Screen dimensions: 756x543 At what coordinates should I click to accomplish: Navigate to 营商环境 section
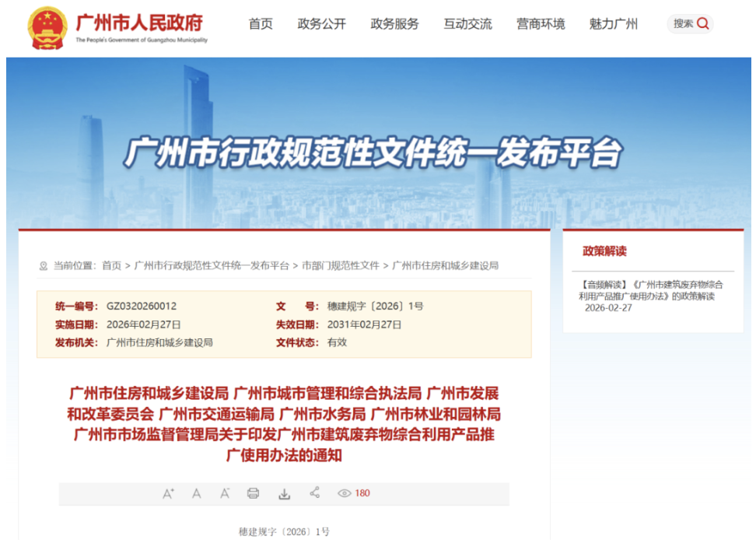pyautogui.click(x=541, y=24)
